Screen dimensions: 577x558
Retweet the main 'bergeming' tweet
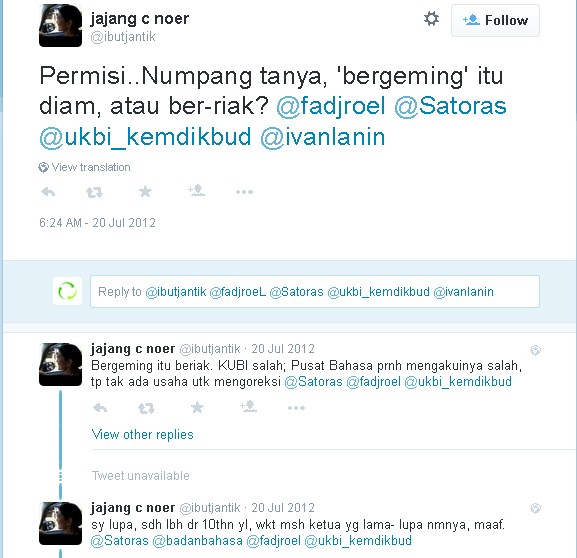(x=94, y=192)
